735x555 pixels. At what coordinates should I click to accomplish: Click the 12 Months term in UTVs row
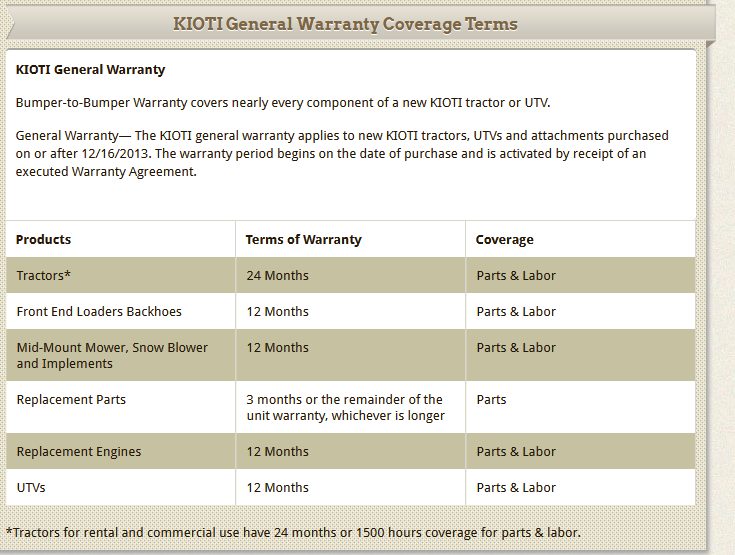278,488
